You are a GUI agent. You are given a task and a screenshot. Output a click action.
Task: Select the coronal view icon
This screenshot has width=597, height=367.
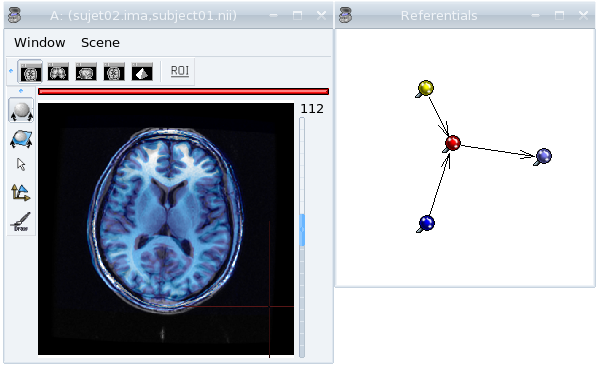58,71
